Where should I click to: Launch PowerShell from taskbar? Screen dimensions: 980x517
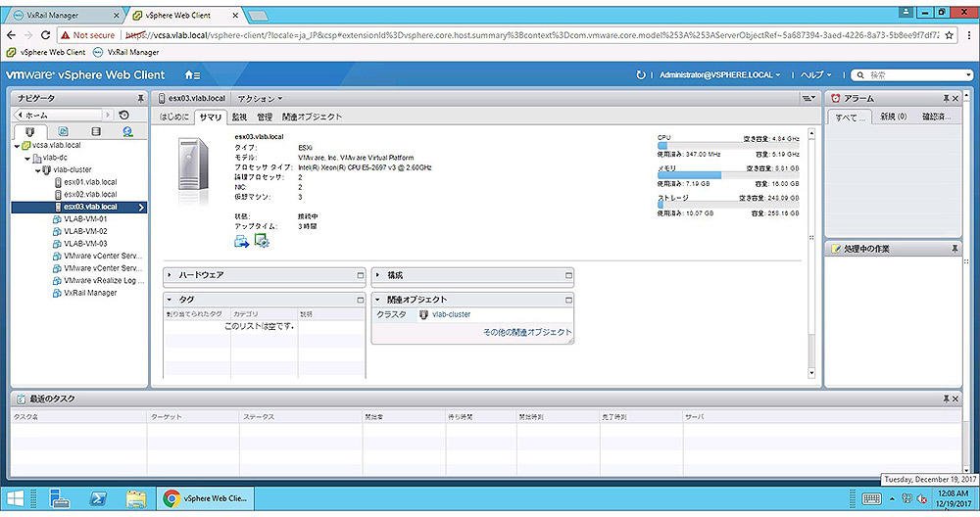[x=98, y=498]
